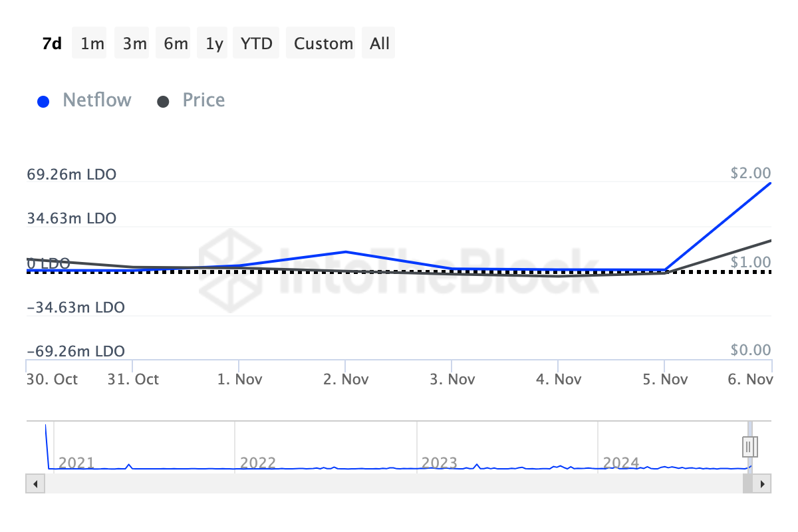
Task: Click the Netflow peak at 2. Nov
Action: tap(345, 252)
